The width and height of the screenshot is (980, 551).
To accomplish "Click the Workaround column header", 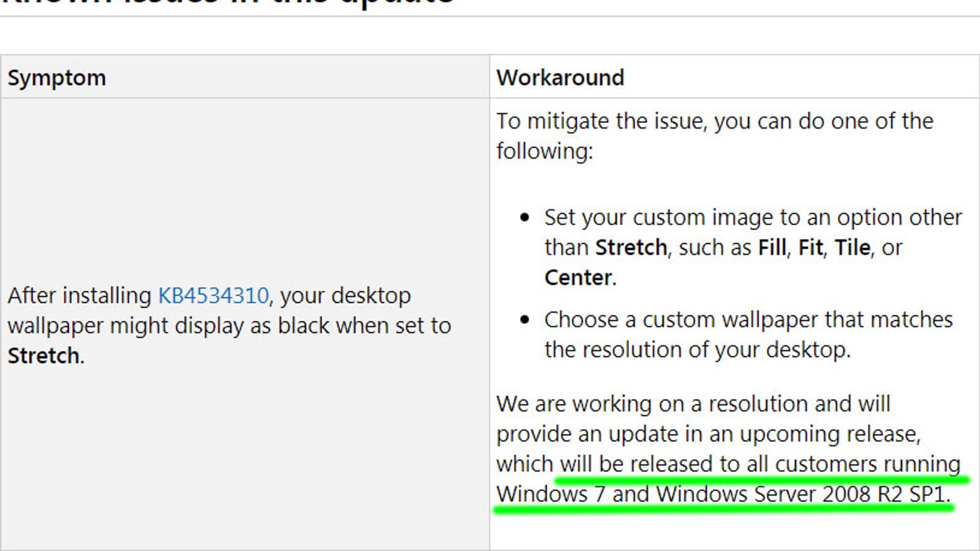I will (560, 78).
